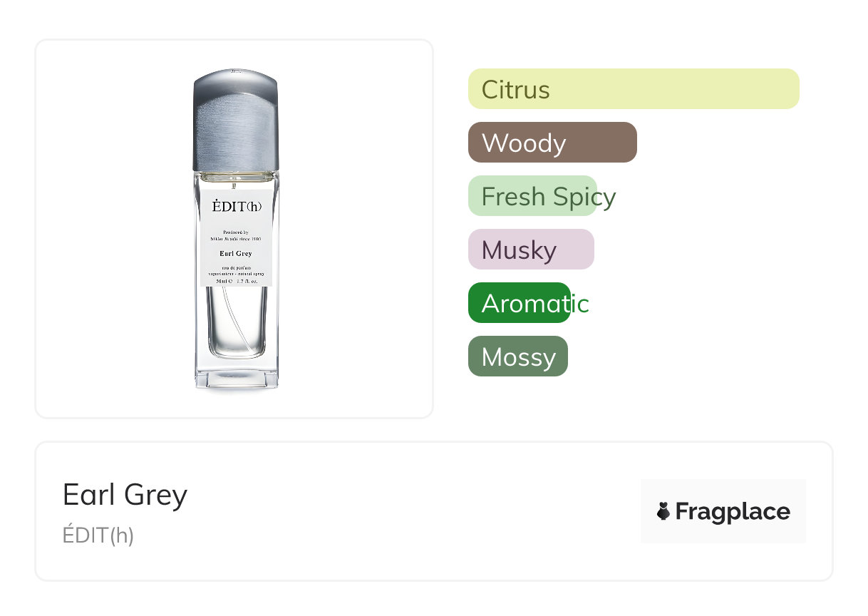The height and width of the screenshot is (616, 868).
Task: Click the Fragplace perfume bottle logo icon
Action: [x=663, y=511]
